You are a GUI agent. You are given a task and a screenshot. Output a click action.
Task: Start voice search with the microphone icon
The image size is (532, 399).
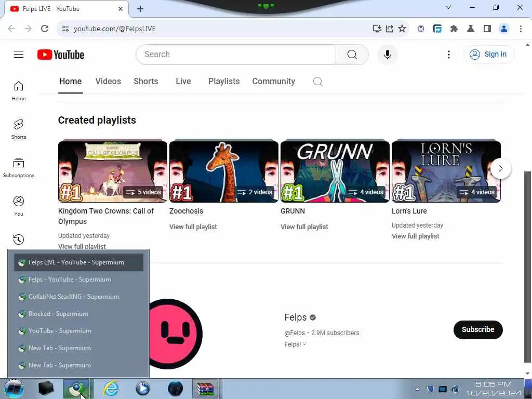click(387, 54)
